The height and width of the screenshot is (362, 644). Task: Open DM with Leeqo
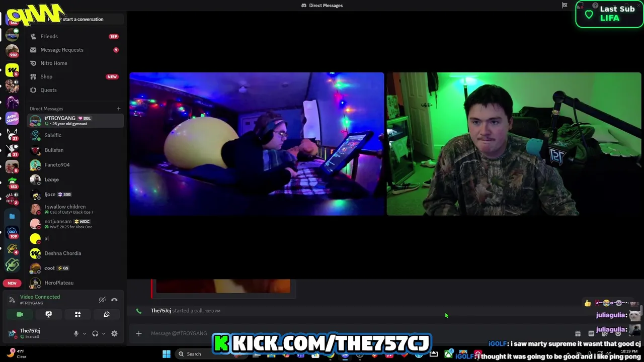(75, 179)
